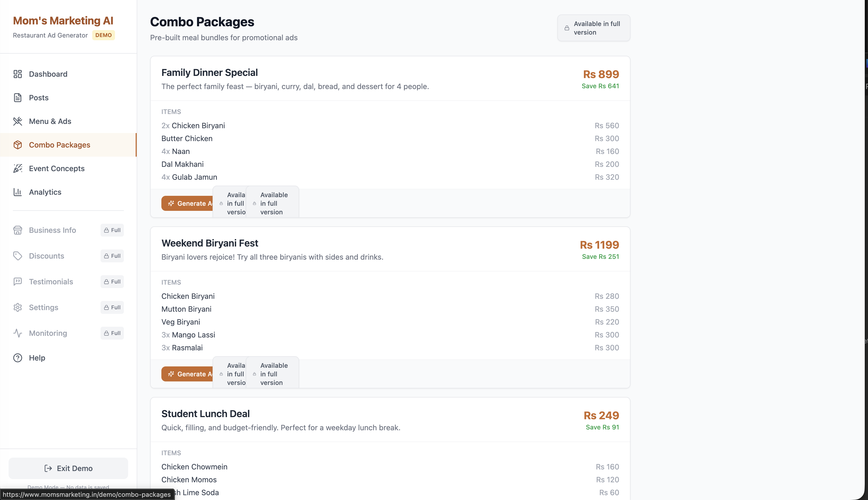Click the Posts document icon
Image resolution: width=868 pixels, height=500 pixels.
coord(17,98)
